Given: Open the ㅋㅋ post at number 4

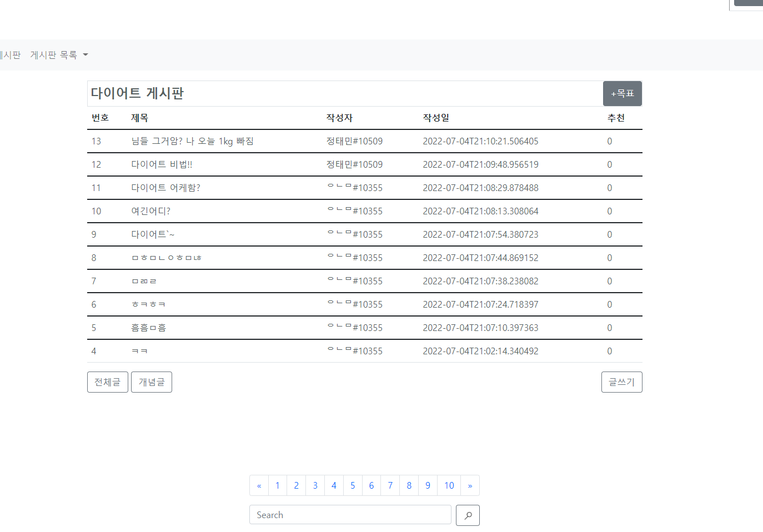Looking at the screenshot, I should click(139, 351).
